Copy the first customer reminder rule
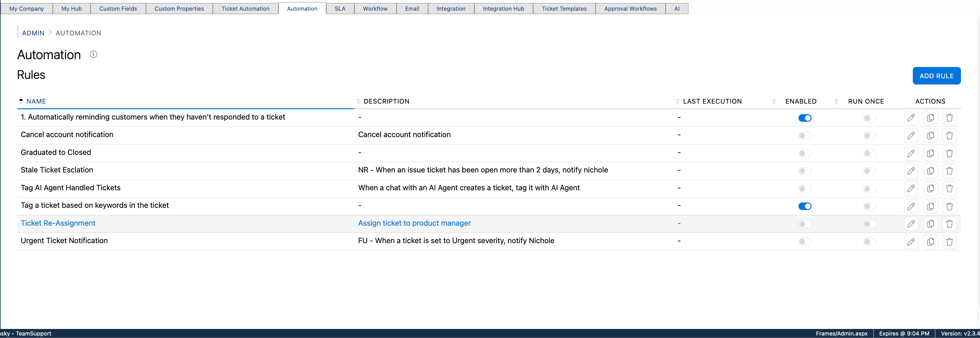This screenshot has width=980, height=338. 931,118
